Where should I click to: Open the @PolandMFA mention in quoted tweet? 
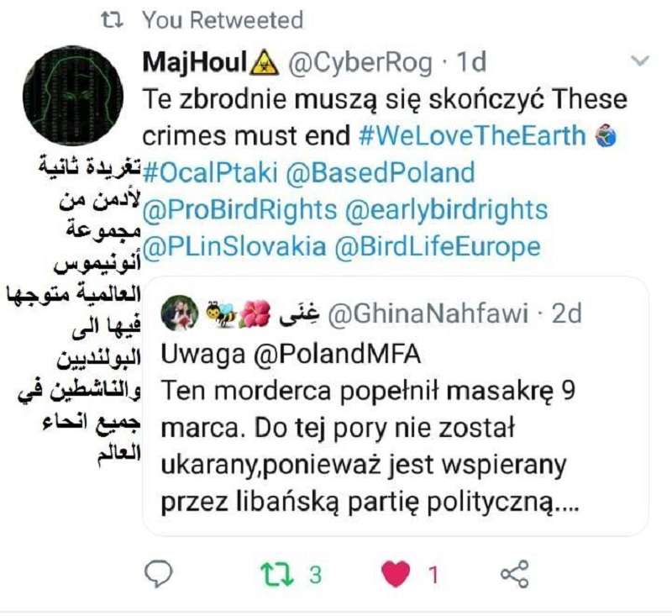(337, 355)
